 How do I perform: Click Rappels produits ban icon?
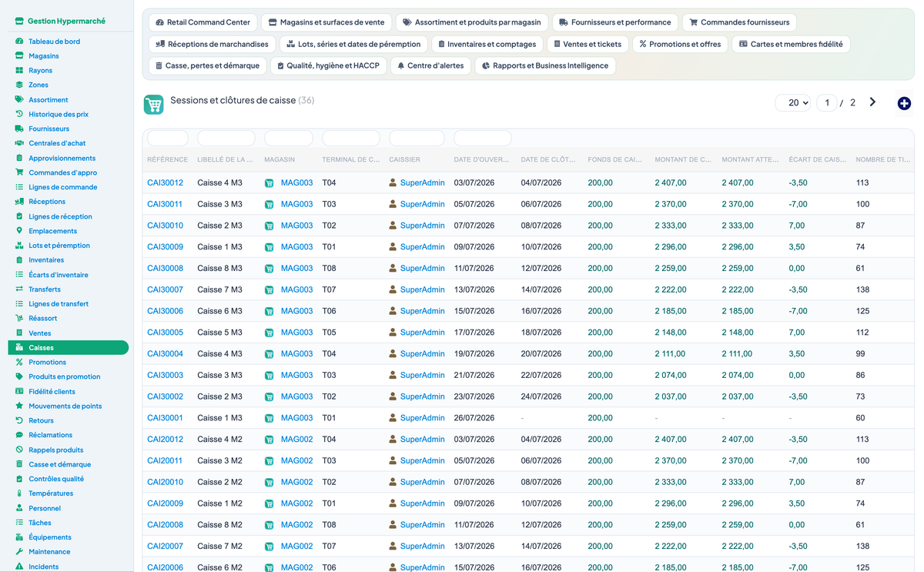[19, 450]
